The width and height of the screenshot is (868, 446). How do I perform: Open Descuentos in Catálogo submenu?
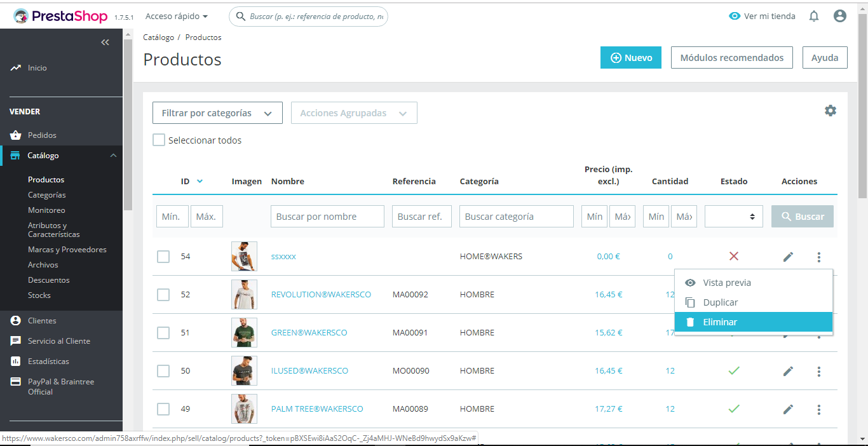coord(49,280)
